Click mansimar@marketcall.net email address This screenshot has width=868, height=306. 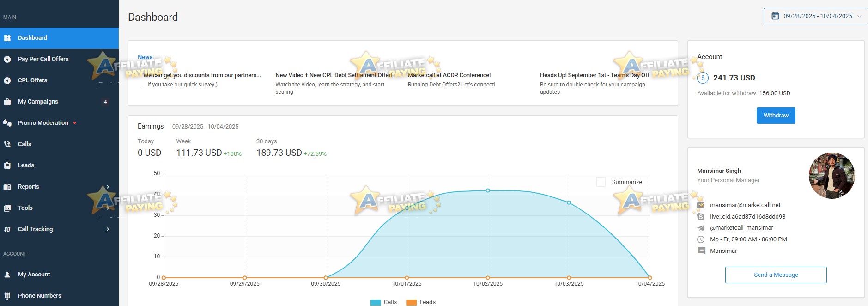pyautogui.click(x=745, y=205)
